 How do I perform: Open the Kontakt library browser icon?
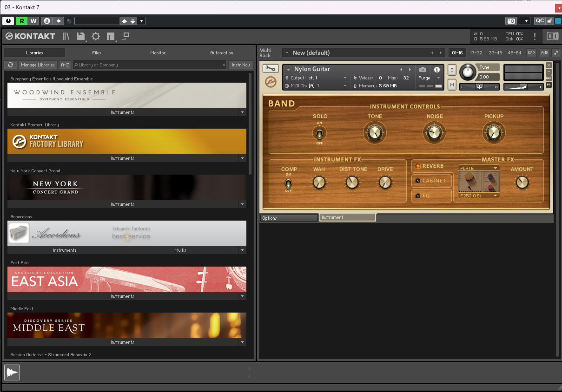click(x=66, y=36)
